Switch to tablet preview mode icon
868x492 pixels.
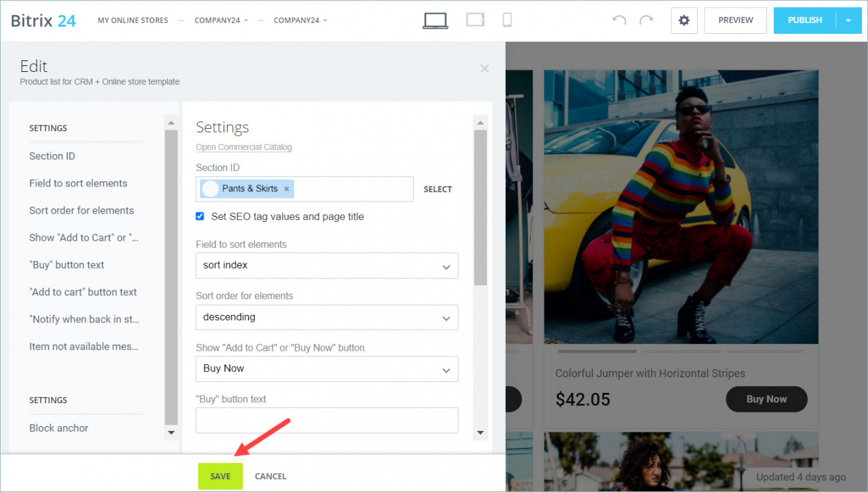tap(475, 20)
